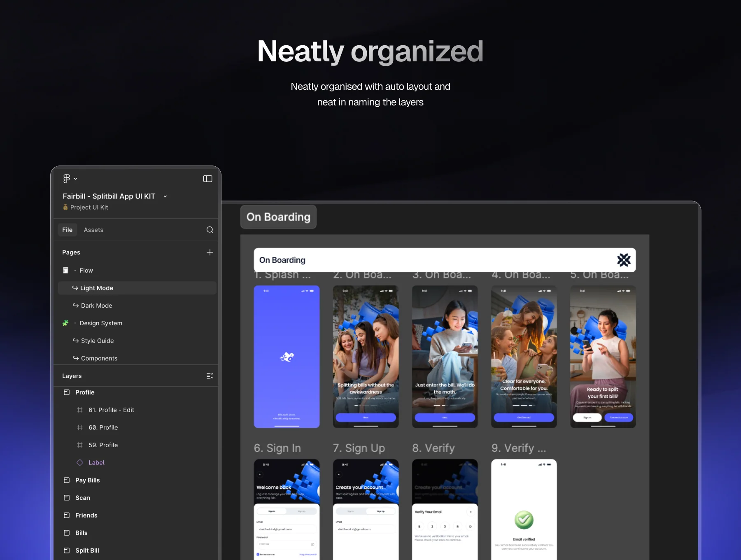Add a new page with plus
Screen dimensions: 741x560
pyautogui.click(x=210, y=252)
